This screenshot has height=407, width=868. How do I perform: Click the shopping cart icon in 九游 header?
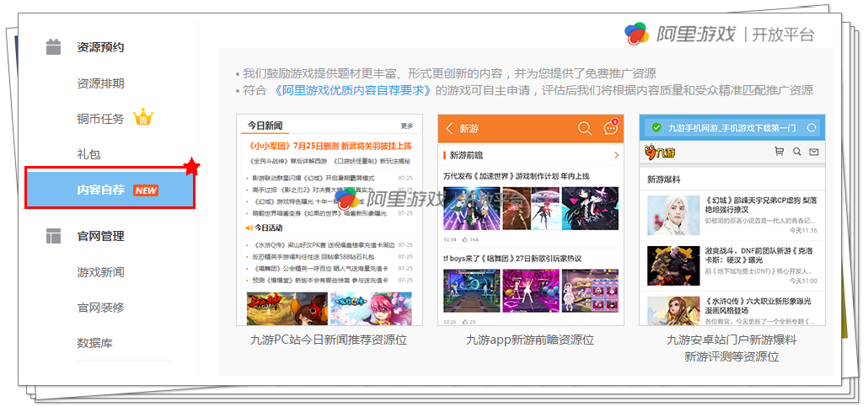(x=779, y=152)
